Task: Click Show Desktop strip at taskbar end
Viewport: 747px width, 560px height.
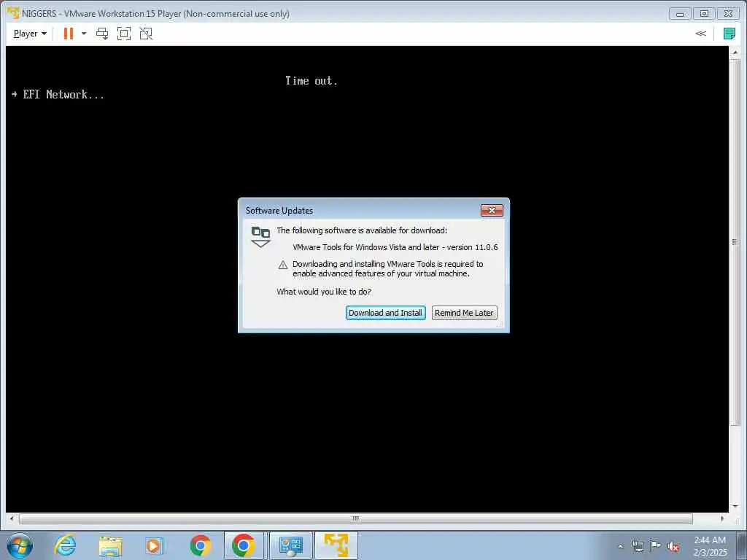Action: coord(741,545)
